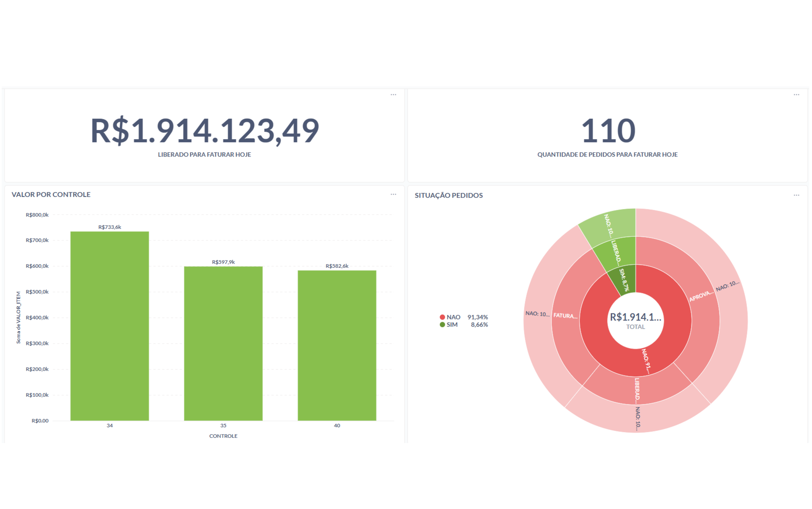812x509 pixels.
Task: Click the x-axis label 40
Action: (337, 425)
